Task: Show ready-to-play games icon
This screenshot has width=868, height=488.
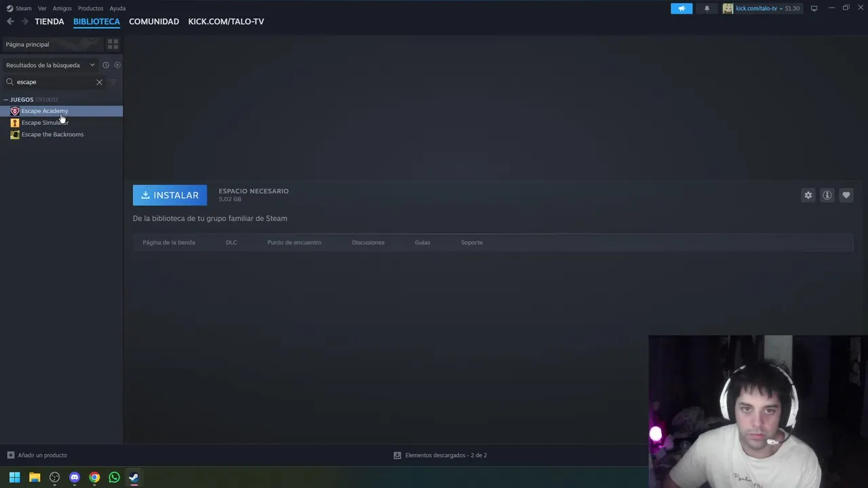Action: click(117, 65)
